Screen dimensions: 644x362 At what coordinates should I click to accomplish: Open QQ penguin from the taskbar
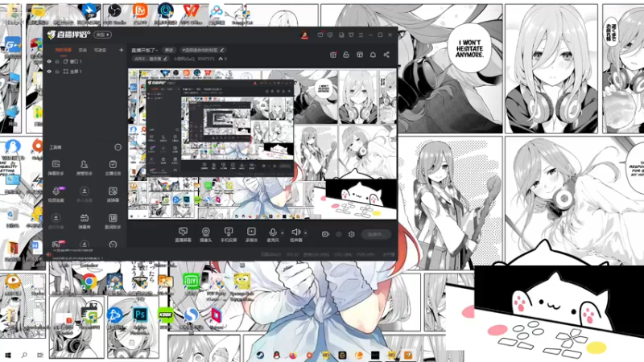pos(276,355)
